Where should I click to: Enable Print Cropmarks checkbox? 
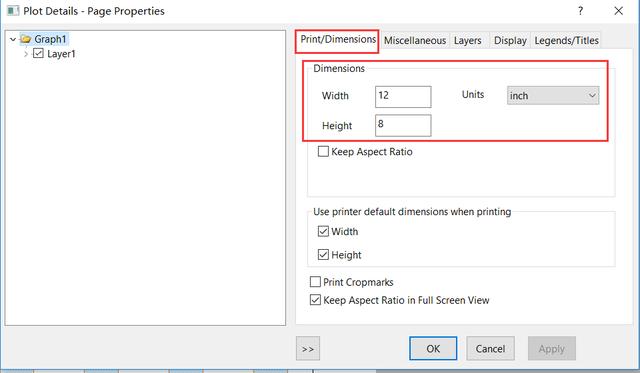(316, 282)
